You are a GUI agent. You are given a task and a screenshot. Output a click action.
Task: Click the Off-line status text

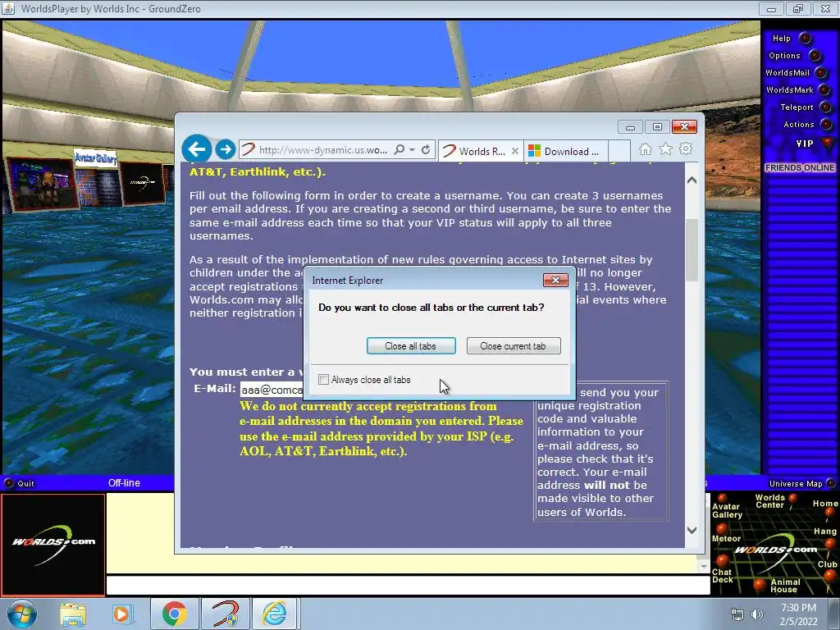click(x=124, y=483)
